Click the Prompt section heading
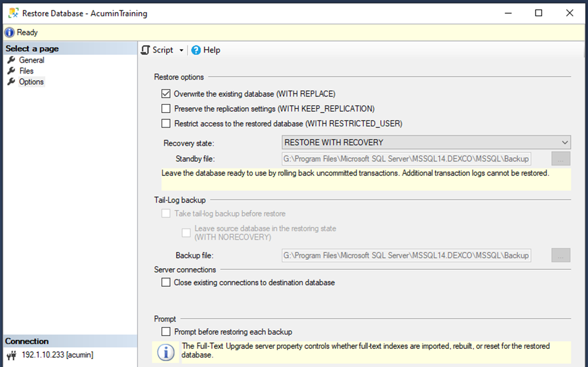Screen dimensions: 588x367 (x=165, y=319)
